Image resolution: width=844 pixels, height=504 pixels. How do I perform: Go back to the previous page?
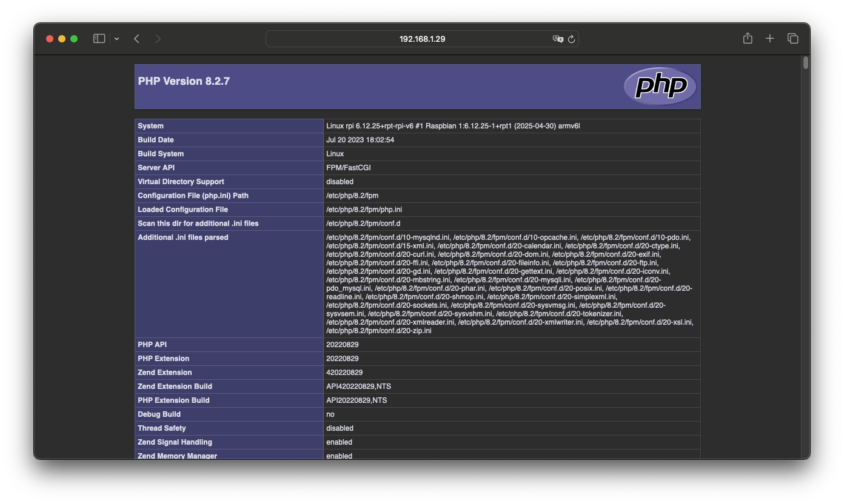(x=137, y=39)
